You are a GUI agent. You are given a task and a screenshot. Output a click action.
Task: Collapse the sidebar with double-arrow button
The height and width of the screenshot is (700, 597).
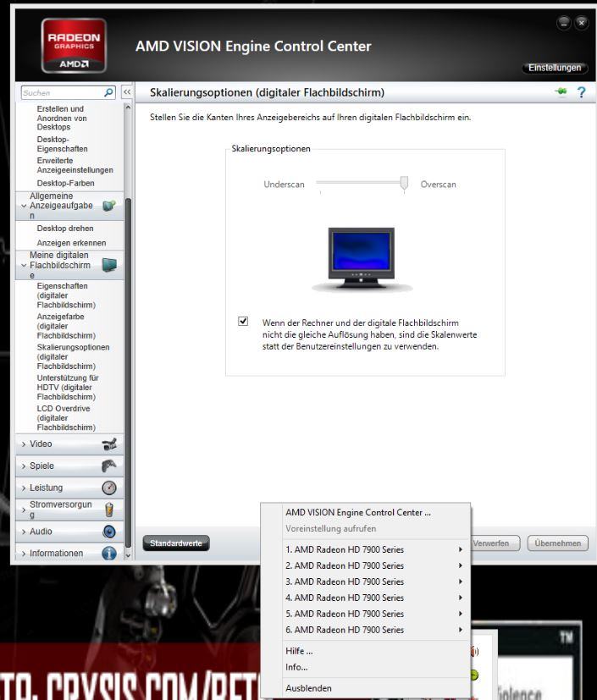pyautogui.click(x=127, y=92)
